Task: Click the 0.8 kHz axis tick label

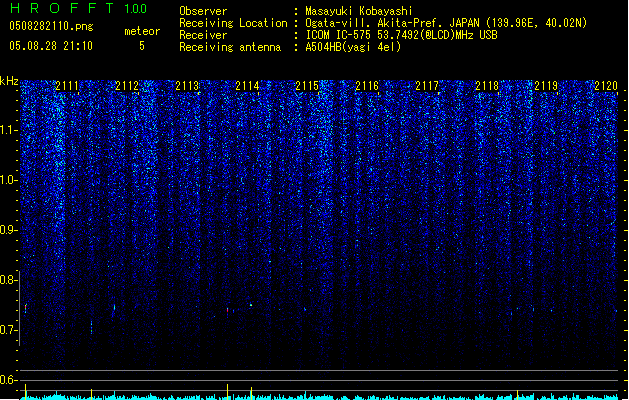Action: tap(9, 280)
